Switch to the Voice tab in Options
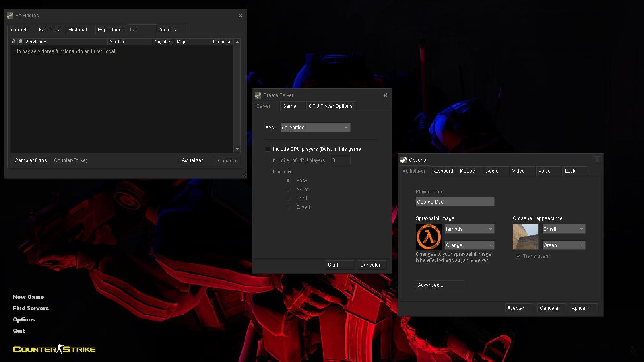644x362 pixels. pos(549,171)
